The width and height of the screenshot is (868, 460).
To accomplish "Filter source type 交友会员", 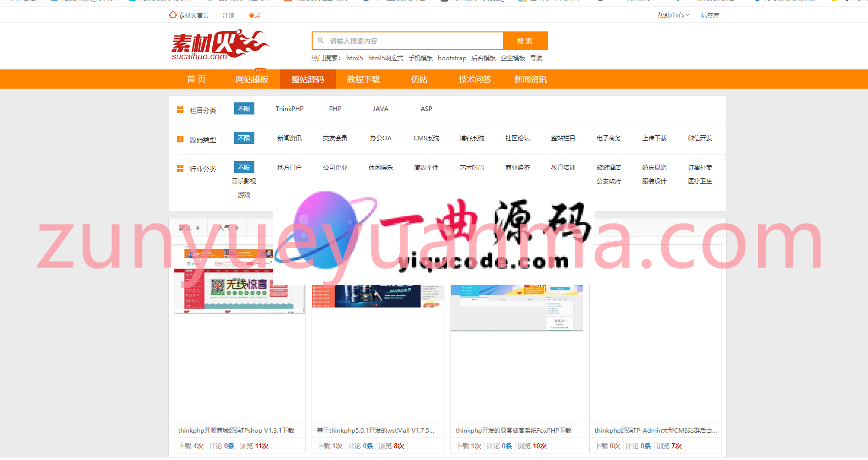I will pyautogui.click(x=335, y=138).
